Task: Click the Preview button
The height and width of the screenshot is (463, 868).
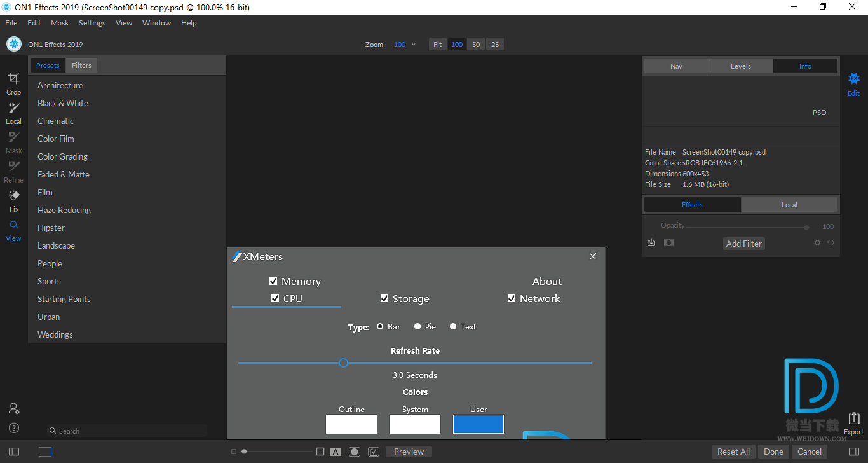Action: (x=409, y=452)
